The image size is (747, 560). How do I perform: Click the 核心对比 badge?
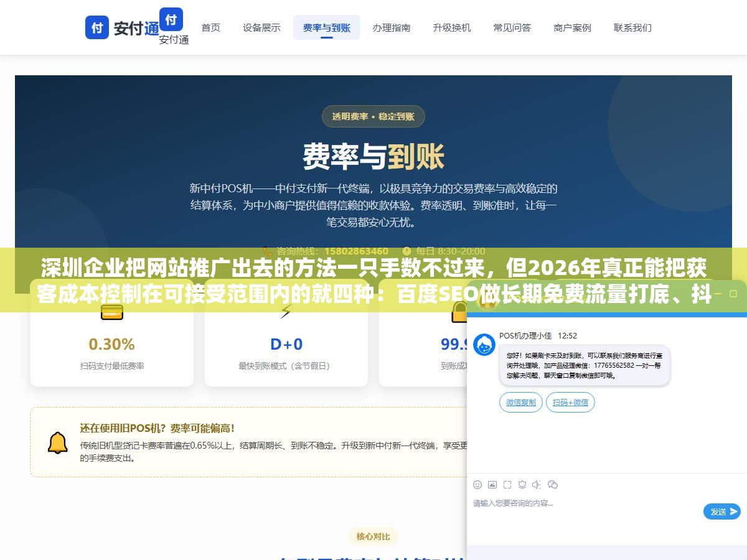coord(374,536)
